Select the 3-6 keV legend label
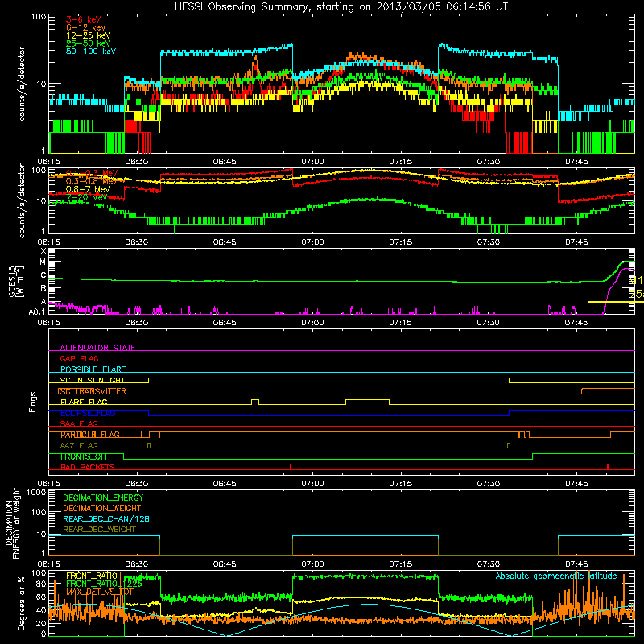Image resolution: width=644 pixels, height=644 pixels. (x=83, y=19)
